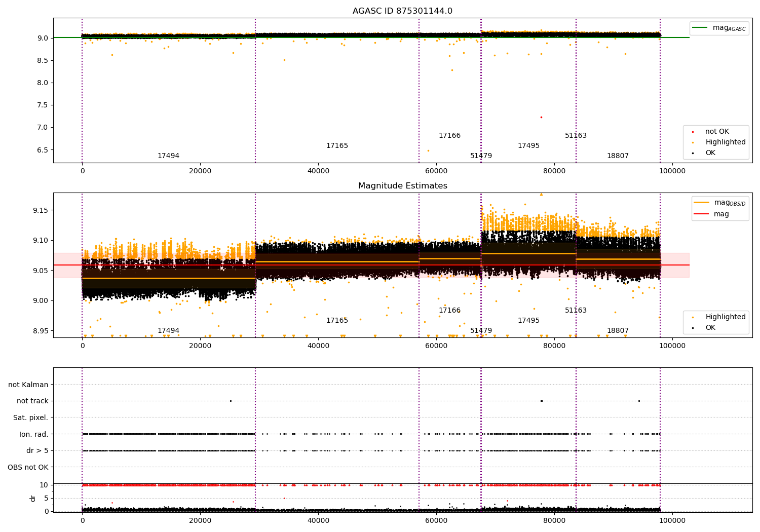Click the red not-OK data point in top plot
760x532 pixels.
pos(541,117)
